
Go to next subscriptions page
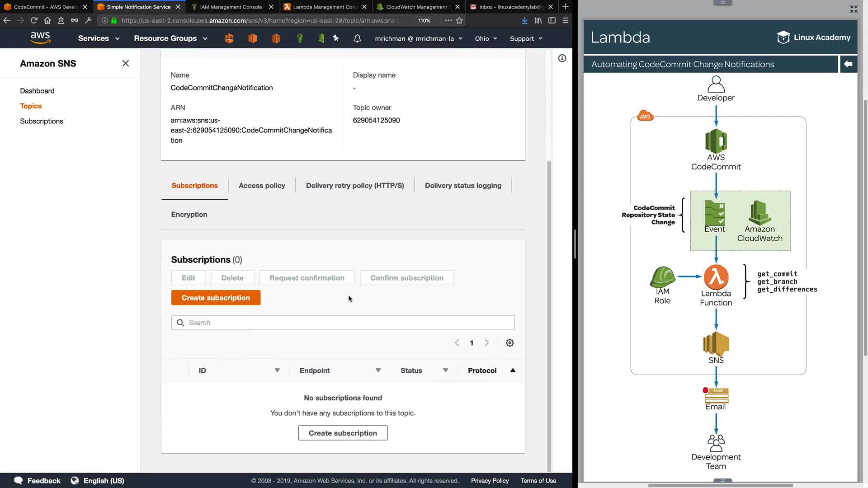point(486,343)
